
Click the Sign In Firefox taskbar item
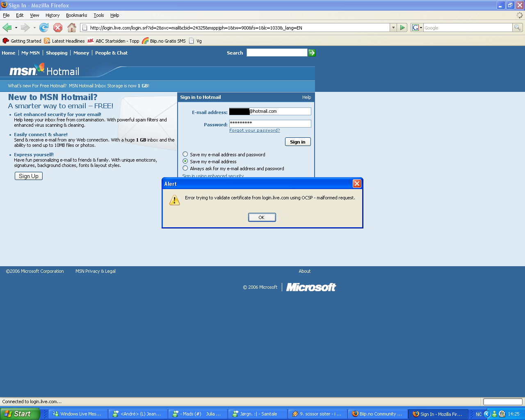point(438,414)
